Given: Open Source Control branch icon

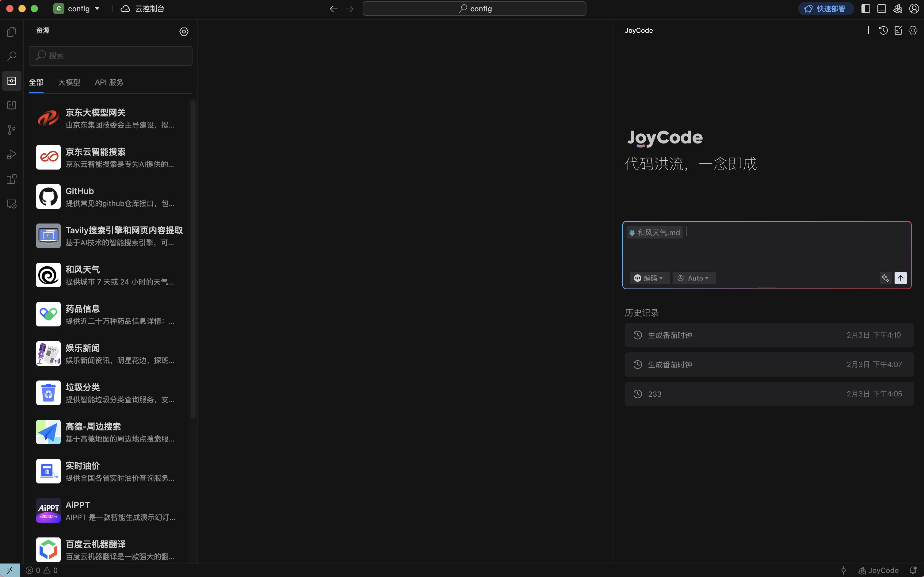Looking at the screenshot, I should tap(12, 130).
